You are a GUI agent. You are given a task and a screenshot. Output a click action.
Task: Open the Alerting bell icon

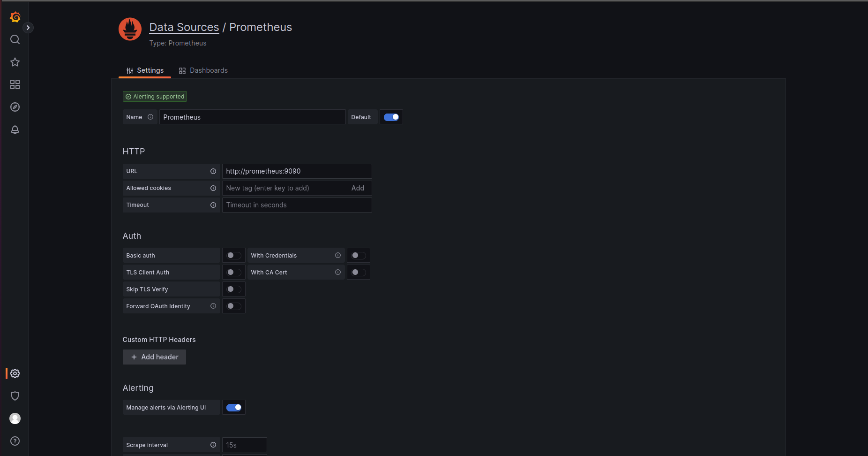[x=15, y=129]
